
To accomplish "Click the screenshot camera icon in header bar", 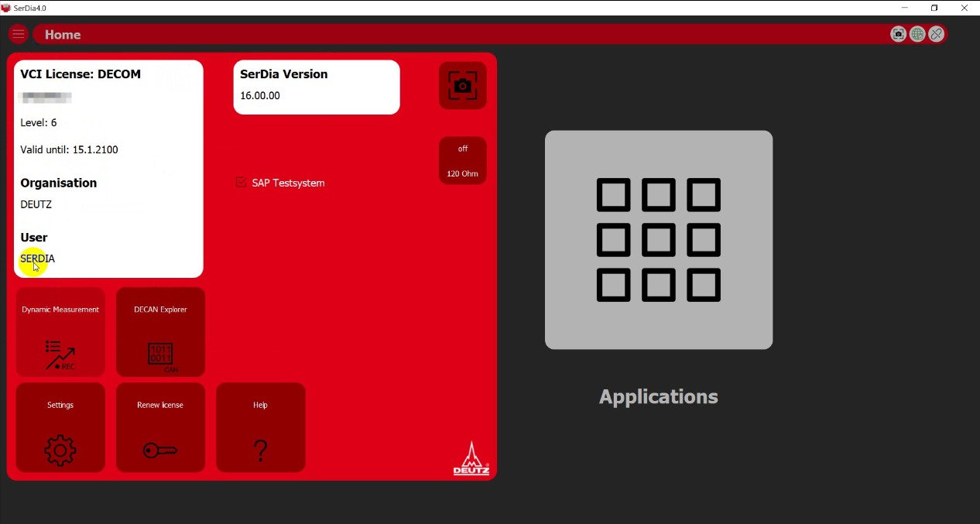I will (898, 34).
